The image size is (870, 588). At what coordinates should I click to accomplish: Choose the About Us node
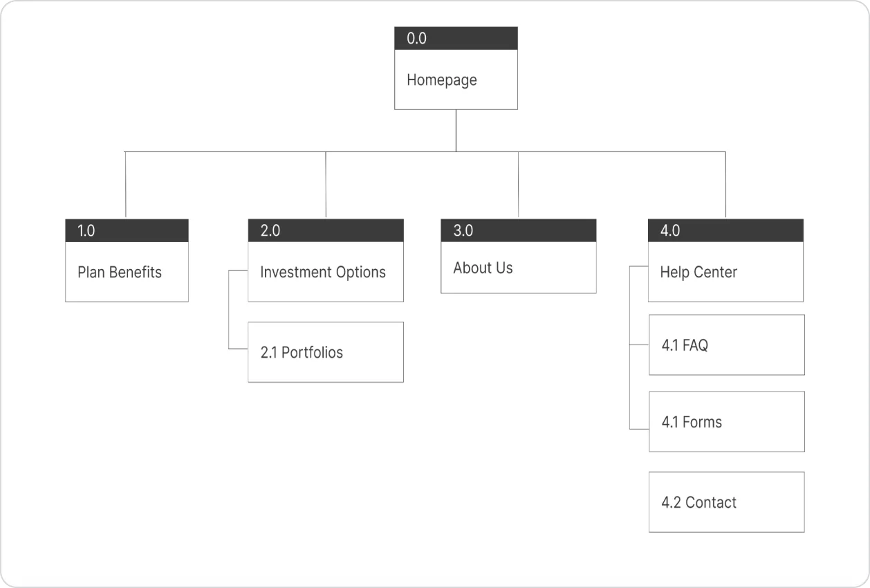click(x=518, y=268)
